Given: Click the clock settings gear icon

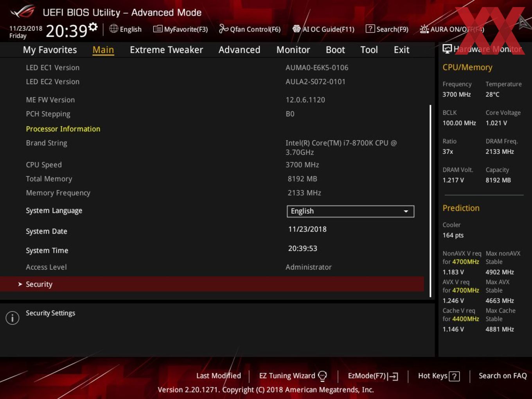Looking at the screenshot, I should [93, 27].
